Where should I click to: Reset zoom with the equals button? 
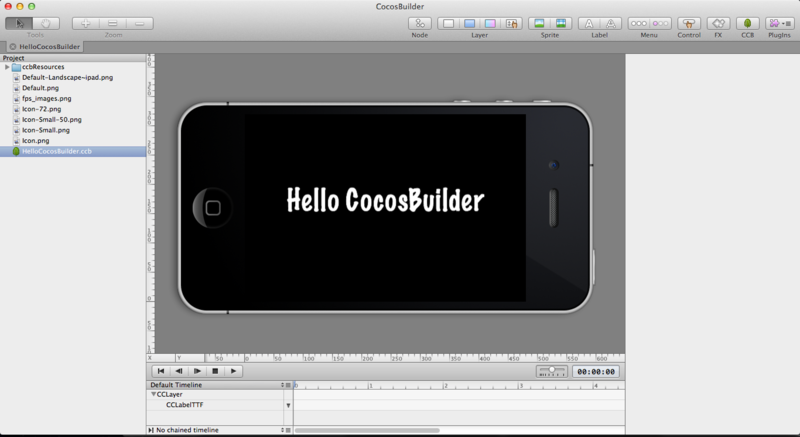coord(113,23)
